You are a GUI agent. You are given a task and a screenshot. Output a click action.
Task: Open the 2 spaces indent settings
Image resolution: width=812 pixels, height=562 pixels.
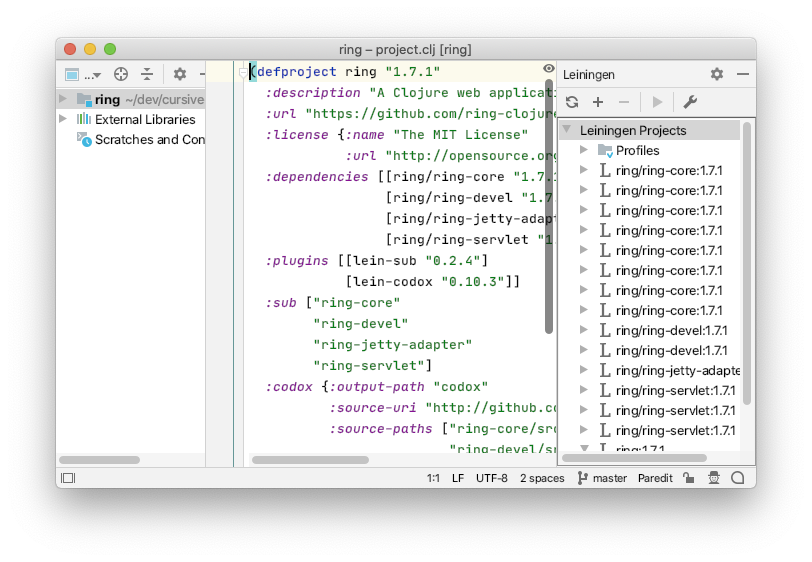click(x=542, y=478)
